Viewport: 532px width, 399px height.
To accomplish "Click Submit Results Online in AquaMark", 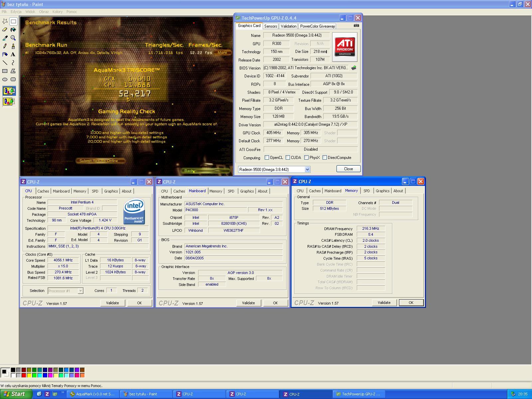I will 100,161.
